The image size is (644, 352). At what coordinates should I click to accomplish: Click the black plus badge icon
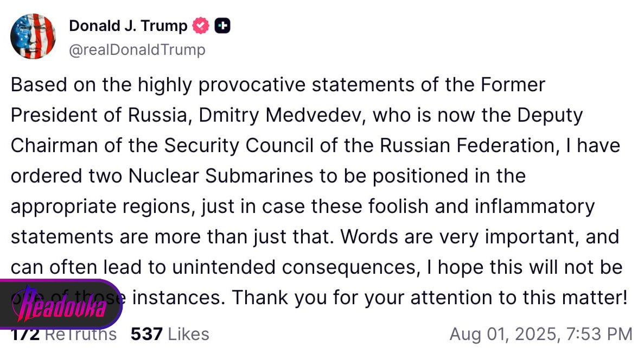pyautogui.click(x=222, y=26)
